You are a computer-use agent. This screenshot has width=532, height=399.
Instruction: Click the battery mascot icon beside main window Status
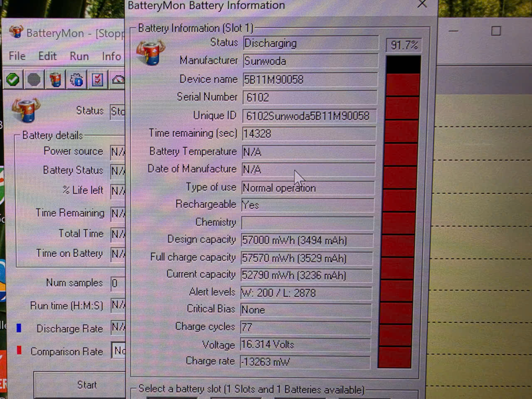26,111
